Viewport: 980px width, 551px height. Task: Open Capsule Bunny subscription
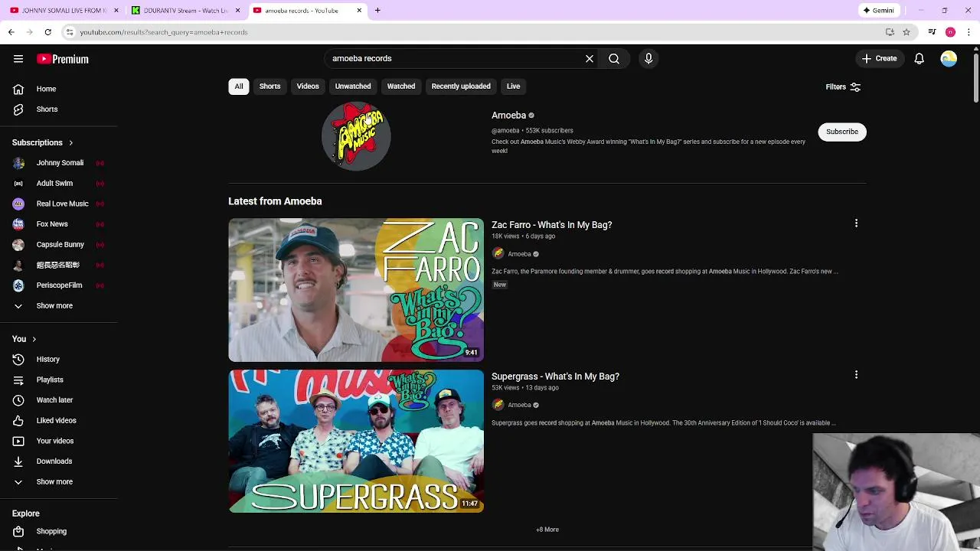[x=59, y=244]
